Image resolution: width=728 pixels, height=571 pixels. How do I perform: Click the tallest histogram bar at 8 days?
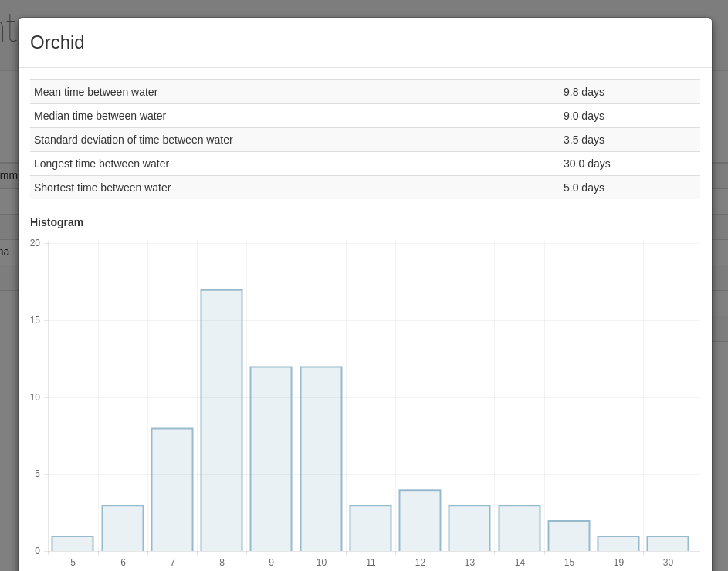click(222, 421)
